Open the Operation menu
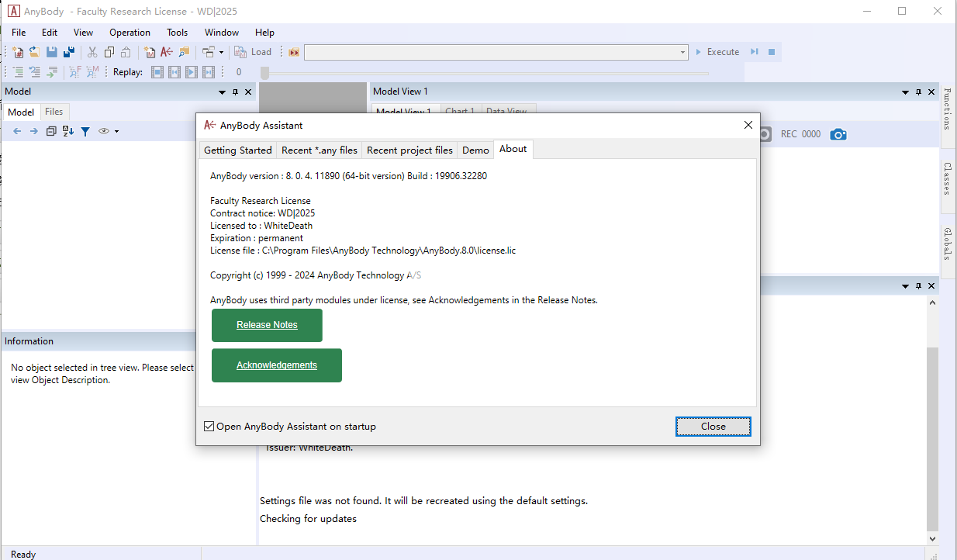Screen dimensions: 957x560 pyautogui.click(x=130, y=33)
